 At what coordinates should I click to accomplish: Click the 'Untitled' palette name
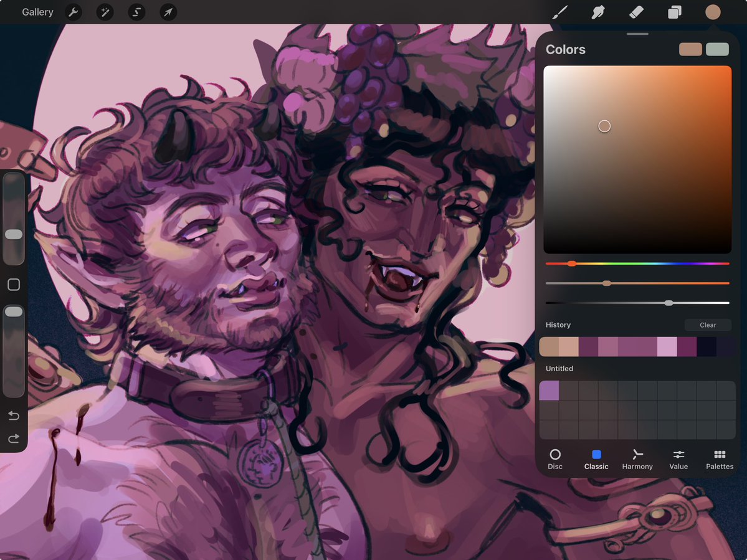[x=559, y=369]
